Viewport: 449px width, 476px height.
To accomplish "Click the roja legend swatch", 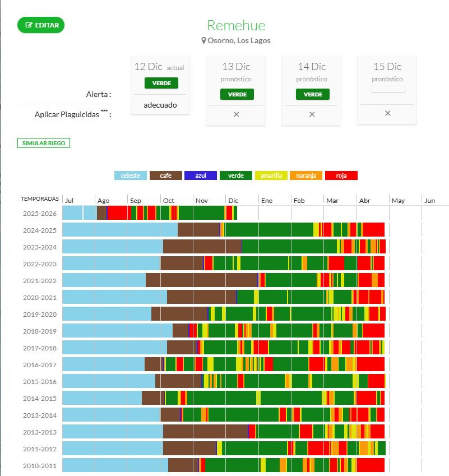I will tap(341, 175).
